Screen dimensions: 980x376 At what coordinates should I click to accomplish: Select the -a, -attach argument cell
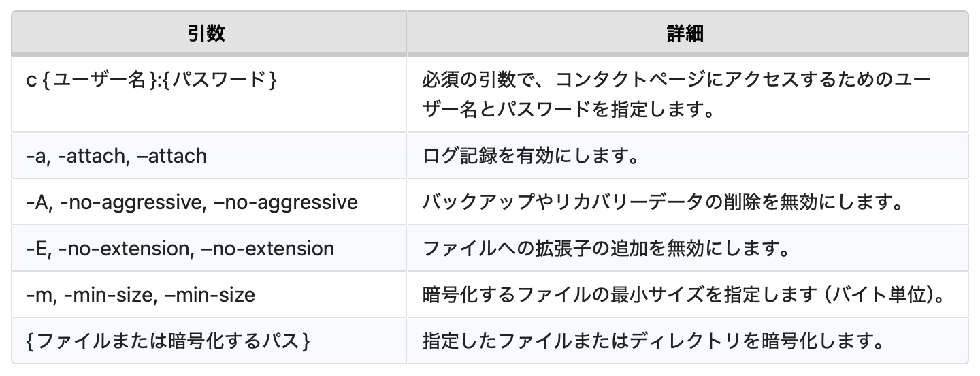pos(116,156)
